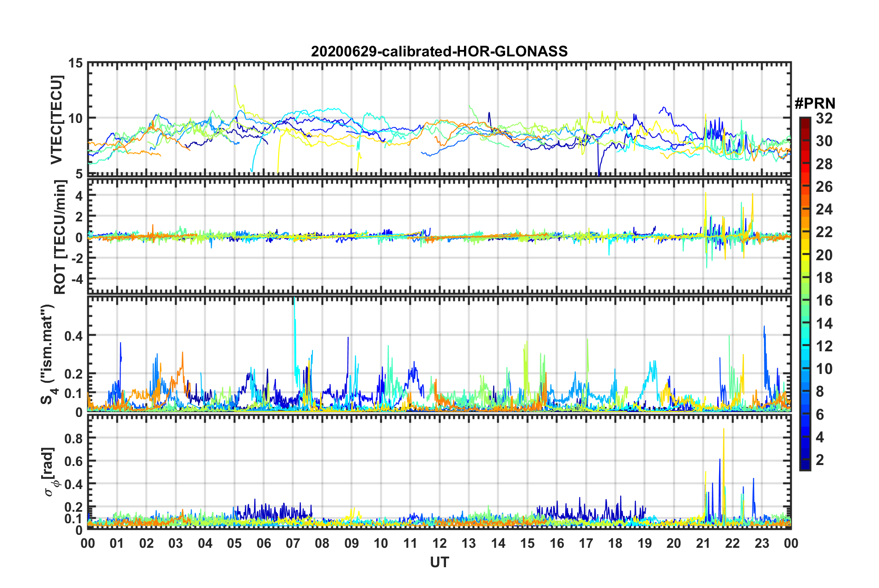Click the ROT axis tick label -2
Viewport: 879px width, 588px height.
click(77, 258)
